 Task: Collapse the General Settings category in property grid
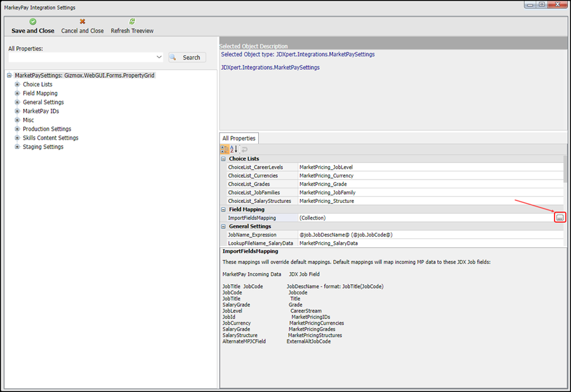(x=223, y=226)
